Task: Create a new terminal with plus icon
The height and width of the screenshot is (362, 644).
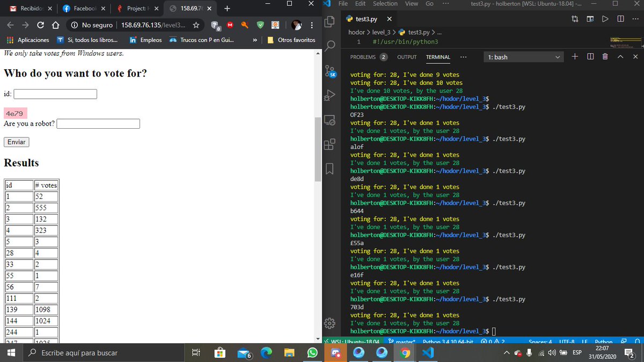Action: click(574, 56)
